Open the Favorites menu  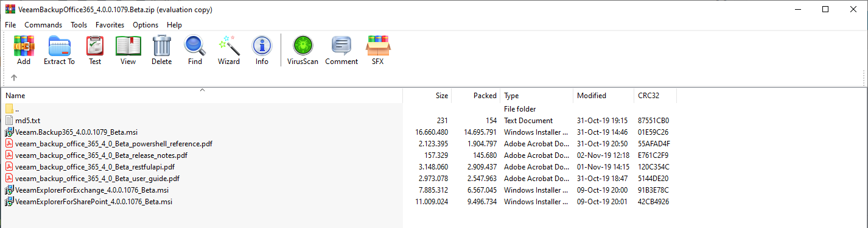coord(110,25)
